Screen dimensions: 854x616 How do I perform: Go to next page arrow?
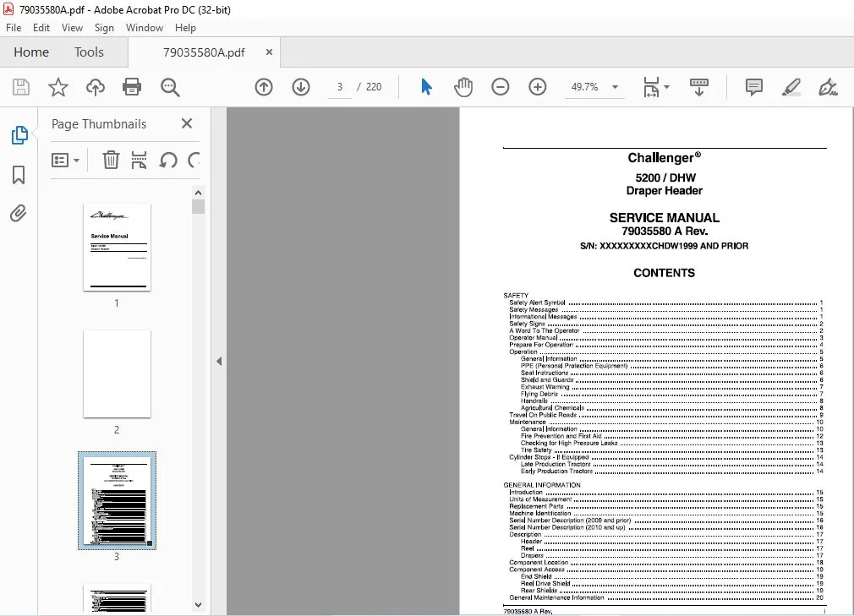[x=301, y=87]
